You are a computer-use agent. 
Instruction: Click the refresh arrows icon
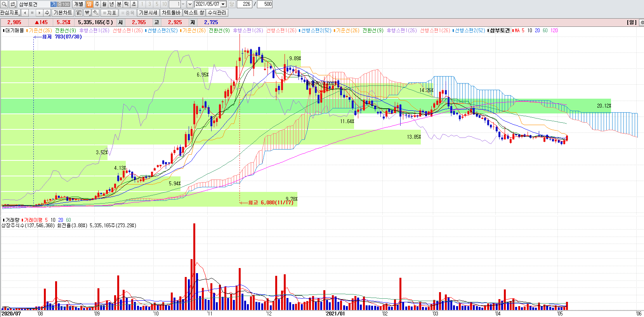click(13, 4)
